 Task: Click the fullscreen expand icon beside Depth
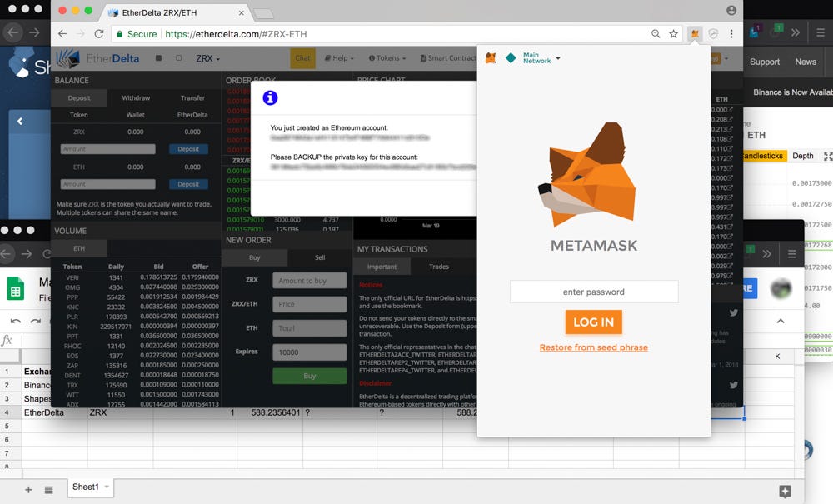(828, 156)
